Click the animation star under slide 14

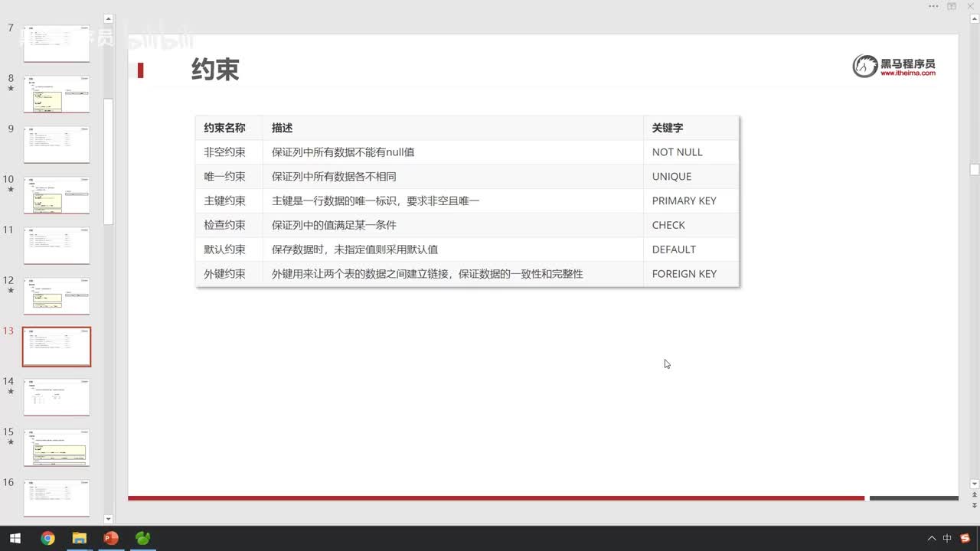tap(11, 392)
